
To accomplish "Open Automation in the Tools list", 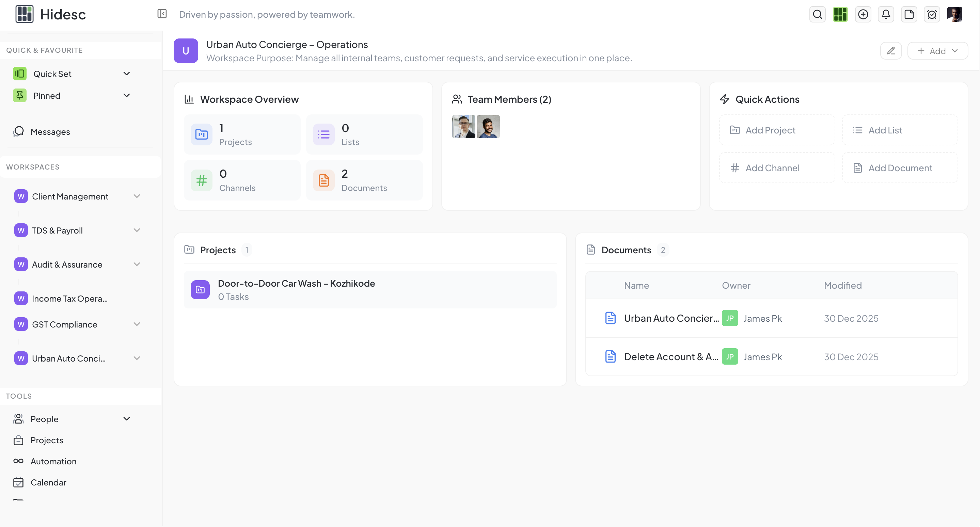I will [53, 461].
